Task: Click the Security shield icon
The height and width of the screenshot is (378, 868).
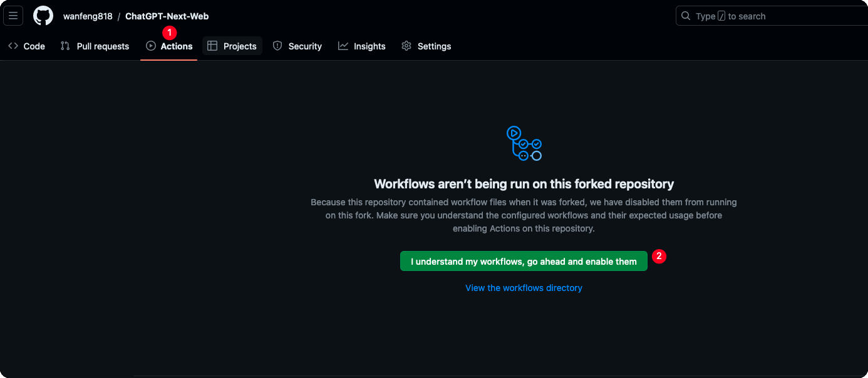Action: pyautogui.click(x=277, y=46)
